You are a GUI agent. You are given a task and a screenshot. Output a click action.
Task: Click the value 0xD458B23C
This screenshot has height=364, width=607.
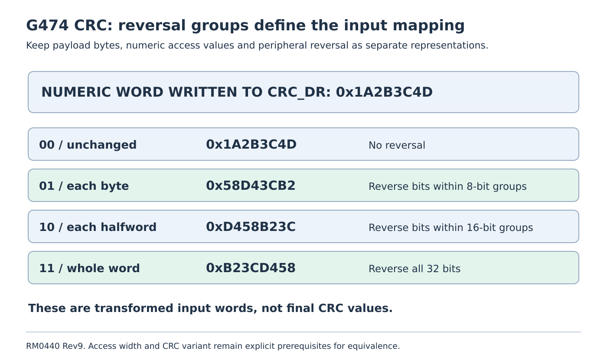[x=251, y=227]
